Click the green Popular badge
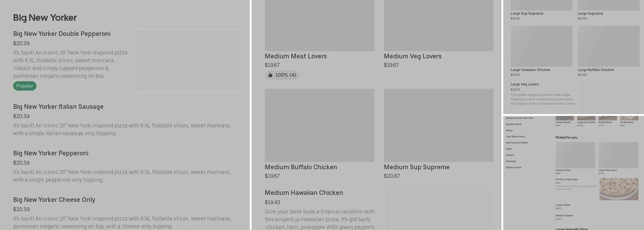Image resolution: width=644 pixels, height=230 pixels. (x=24, y=86)
